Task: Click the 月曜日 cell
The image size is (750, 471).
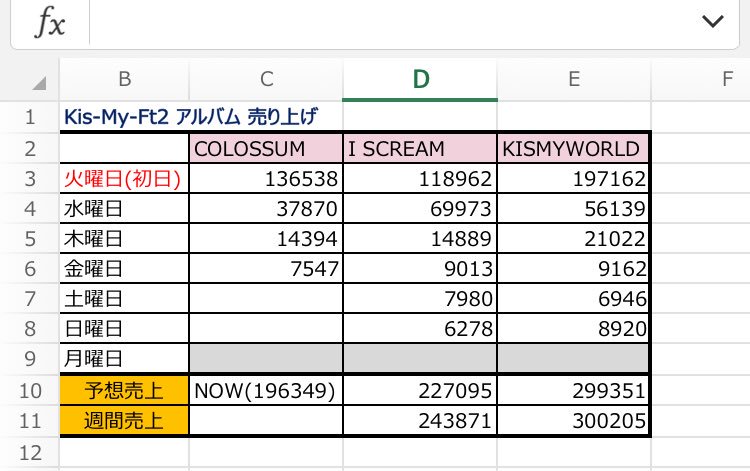Action: (x=124, y=359)
